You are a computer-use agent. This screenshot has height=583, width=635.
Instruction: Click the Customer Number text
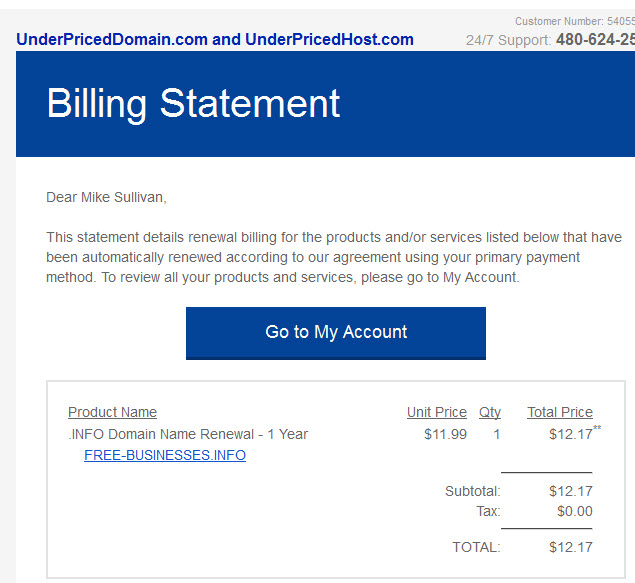click(x=575, y=21)
